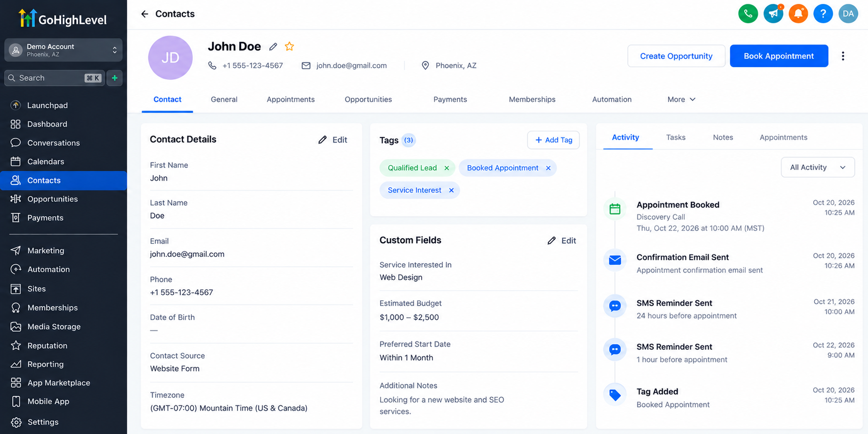Open the All Activity filter dropdown
Viewport: 868px width, 434px height.
pyautogui.click(x=818, y=167)
